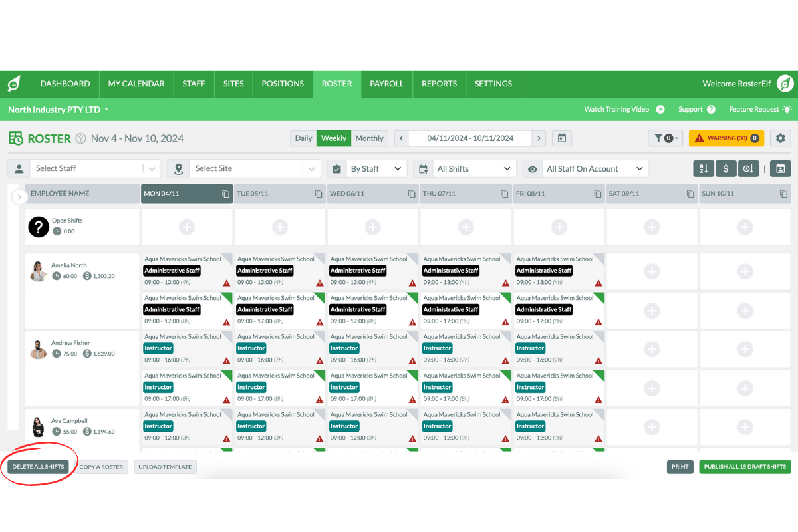The width and height of the screenshot is (798, 532).
Task: Click the PRINT button
Action: coord(680,467)
